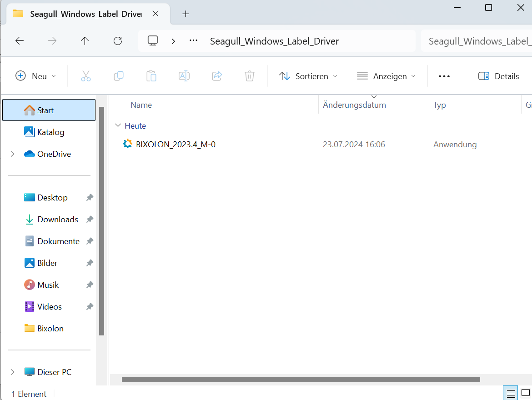532x400 pixels.
Task: Click the Anwendung type cell
Action: pyautogui.click(x=455, y=145)
